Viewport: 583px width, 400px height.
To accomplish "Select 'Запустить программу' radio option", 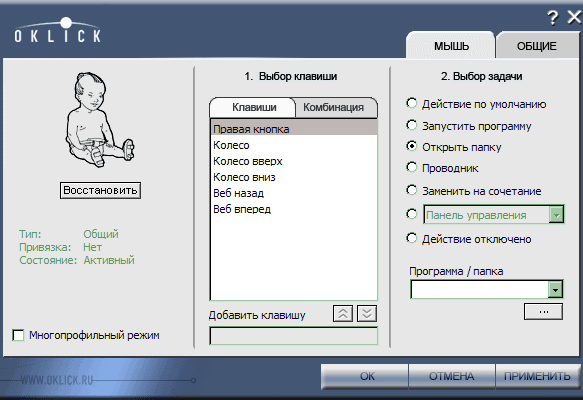I will 412,125.
